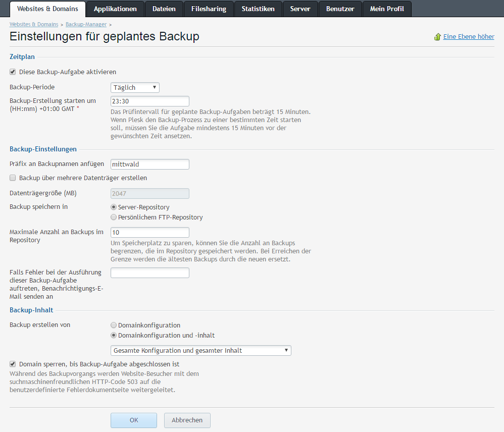The width and height of the screenshot is (504, 432).
Task: Choose Domainkonfiguration und -inhalt radio option
Action: (x=114, y=335)
